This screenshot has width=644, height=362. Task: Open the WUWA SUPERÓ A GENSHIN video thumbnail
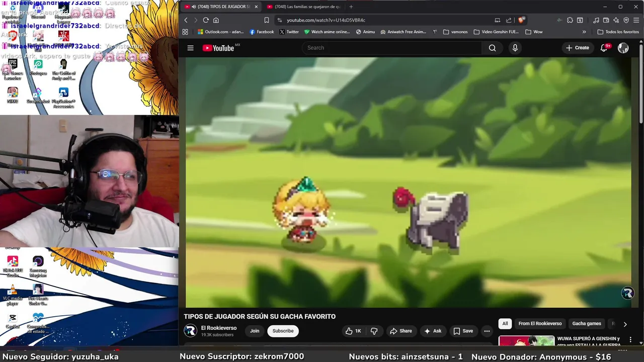click(x=526, y=341)
